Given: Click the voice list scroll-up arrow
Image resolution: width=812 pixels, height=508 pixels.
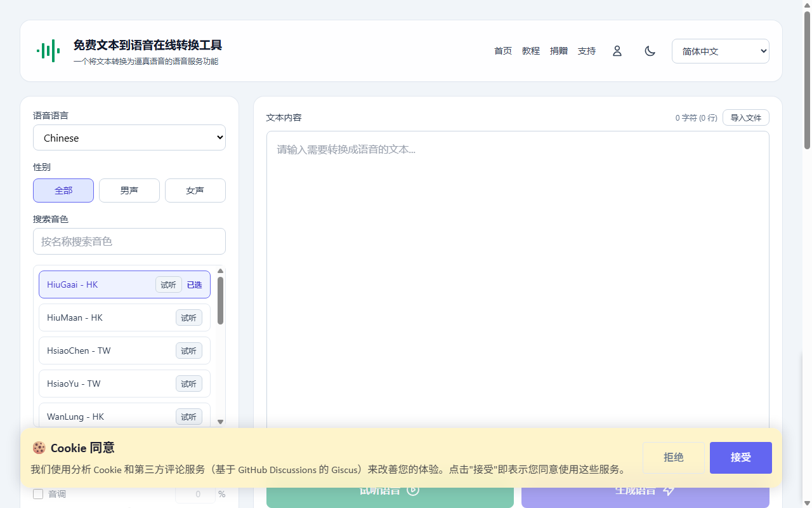Looking at the screenshot, I should (220, 271).
